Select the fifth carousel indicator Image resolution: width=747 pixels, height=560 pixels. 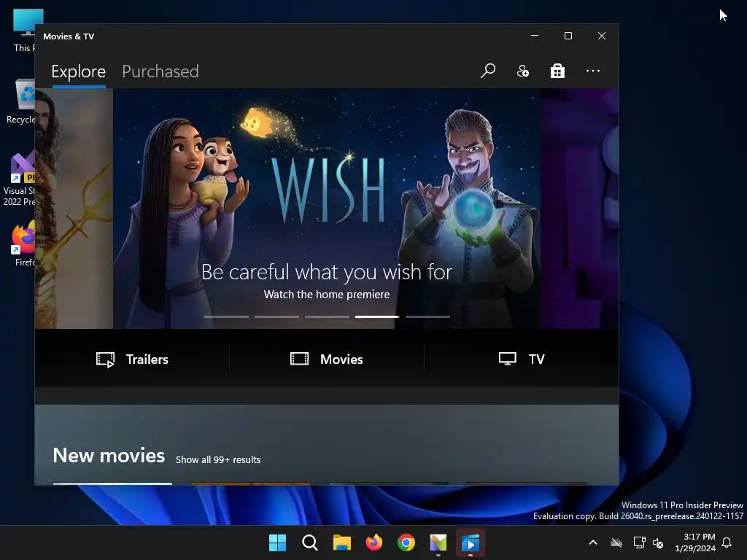(427, 316)
